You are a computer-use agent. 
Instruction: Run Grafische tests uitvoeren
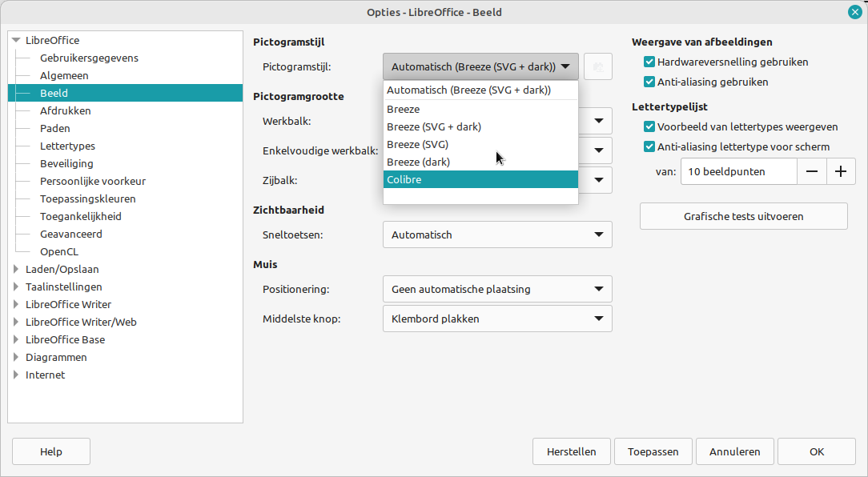point(743,215)
